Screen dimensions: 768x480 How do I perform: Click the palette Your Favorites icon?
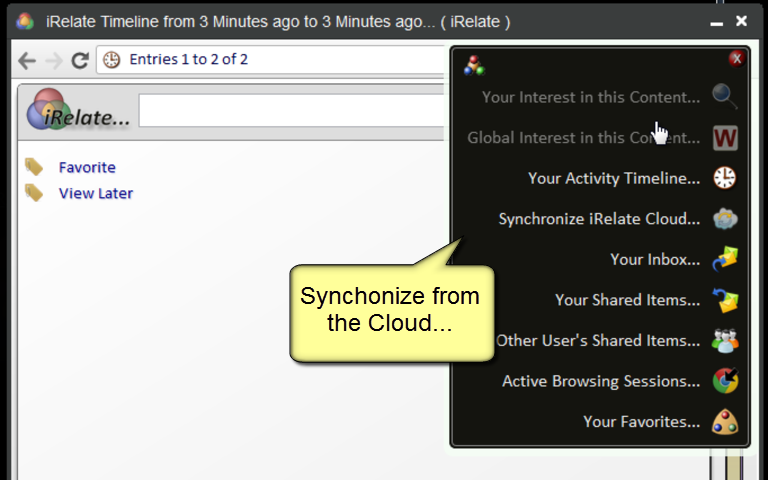coord(725,422)
